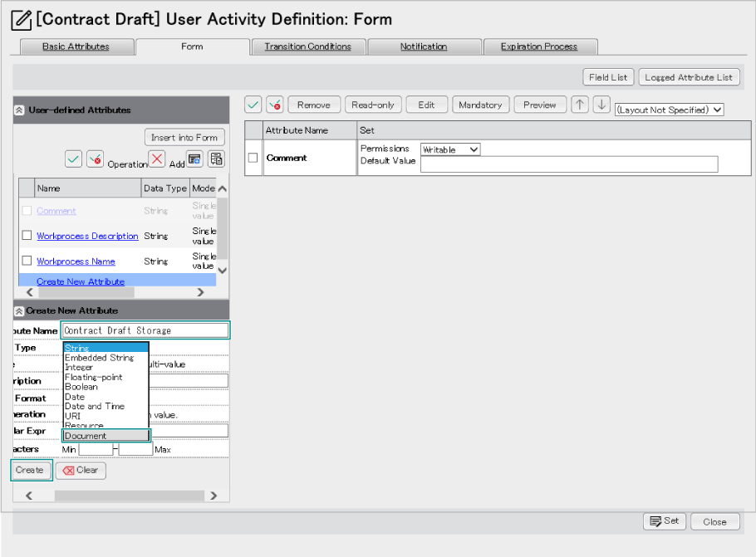Check the Comment row checkbox in the form table
Viewport: 756px width, 557px height.
[253, 158]
